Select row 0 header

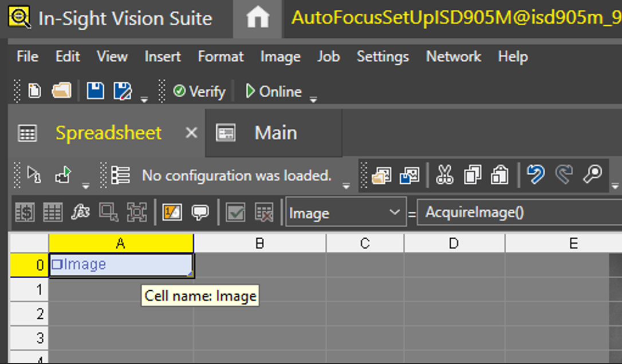click(x=29, y=265)
